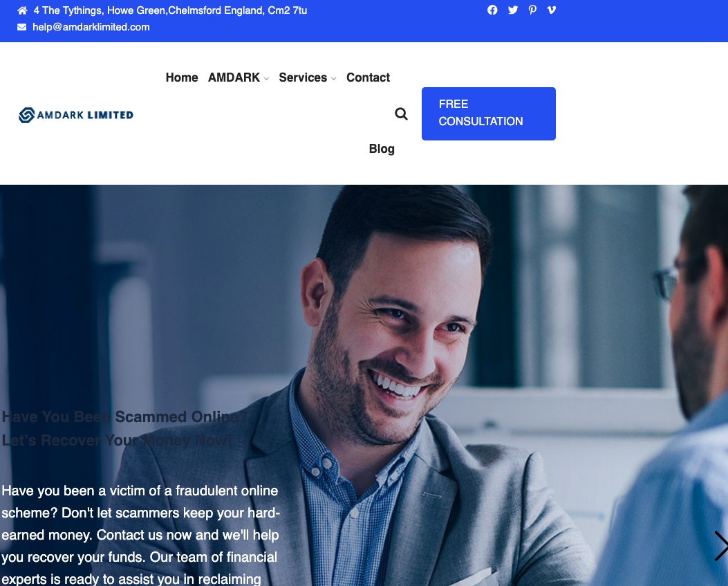Open the Services navigation label

303,77
